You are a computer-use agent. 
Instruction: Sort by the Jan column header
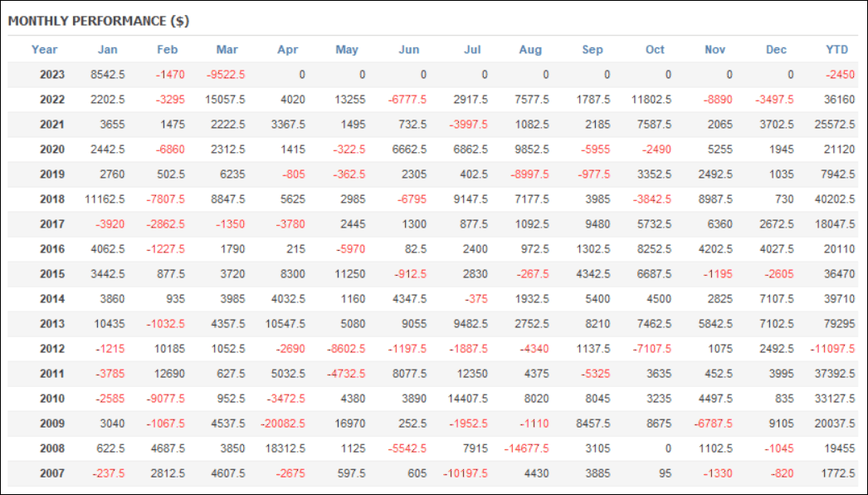tap(107, 50)
